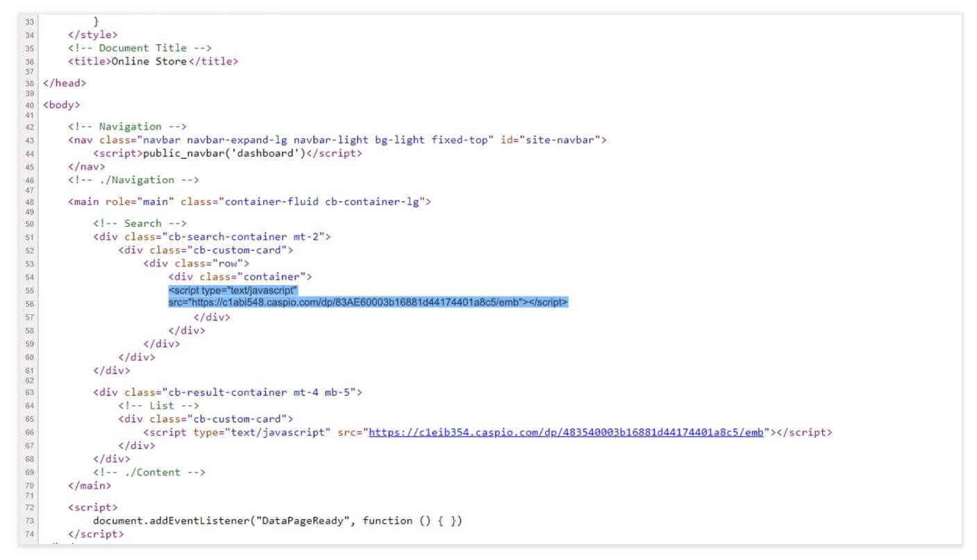Click the <!-- ./Navigation --> comment
977x560 pixels.
pos(133,180)
